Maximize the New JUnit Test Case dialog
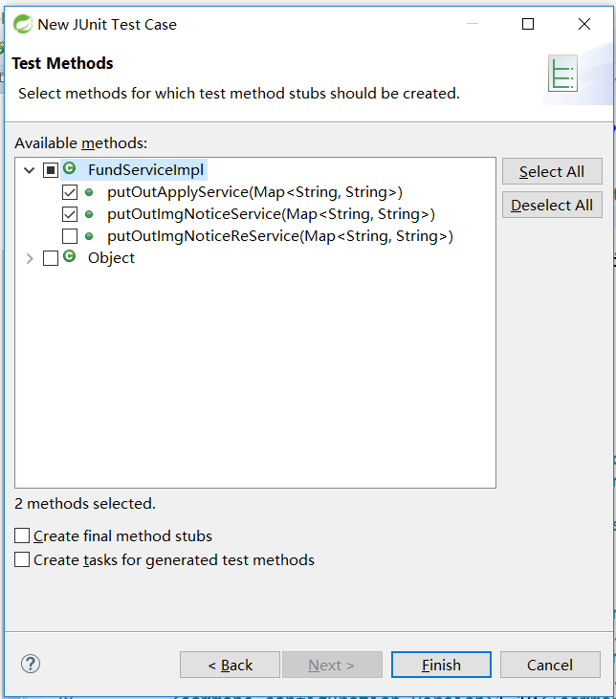The width and height of the screenshot is (616, 699). tap(528, 24)
